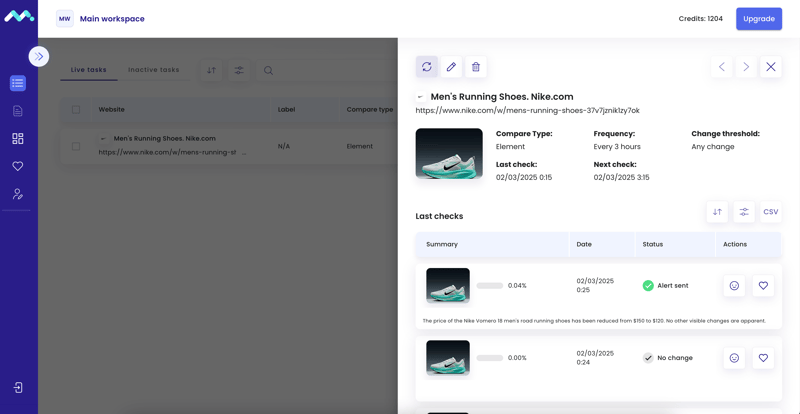Export checks with the CSV button
Image resolution: width=800 pixels, height=414 pixels.
pyautogui.click(x=771, y=212)
